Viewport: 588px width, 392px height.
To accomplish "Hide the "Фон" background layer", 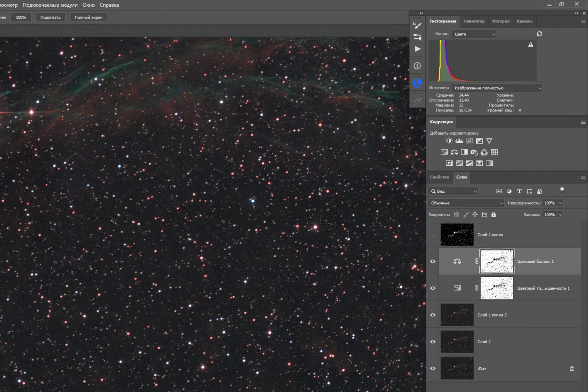I will click(433, 368).
